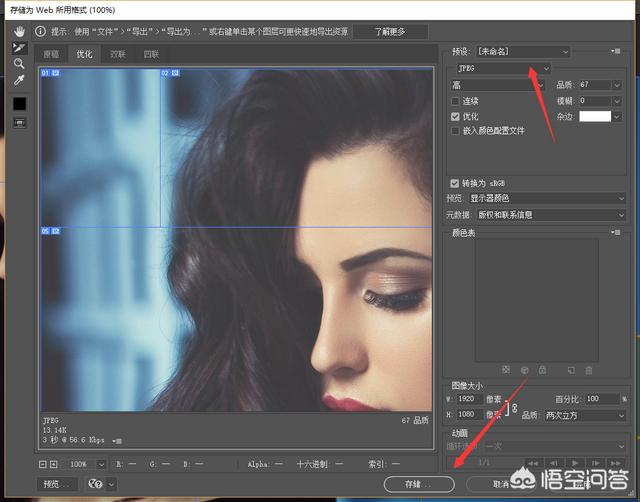Viewport: 640px width, 502px height.
Task: Click the W width field 1920
Action: pos(469,399)
